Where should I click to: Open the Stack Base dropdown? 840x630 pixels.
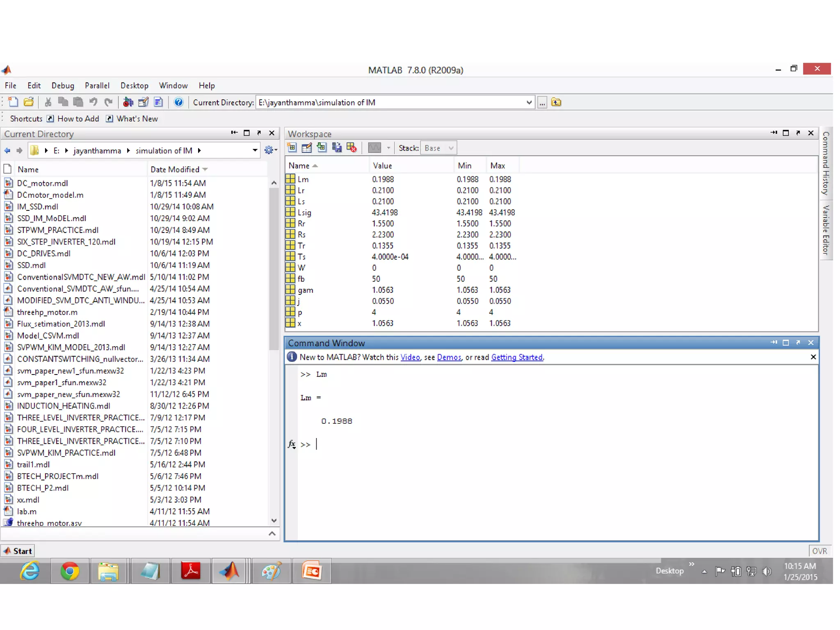(439, 148)
